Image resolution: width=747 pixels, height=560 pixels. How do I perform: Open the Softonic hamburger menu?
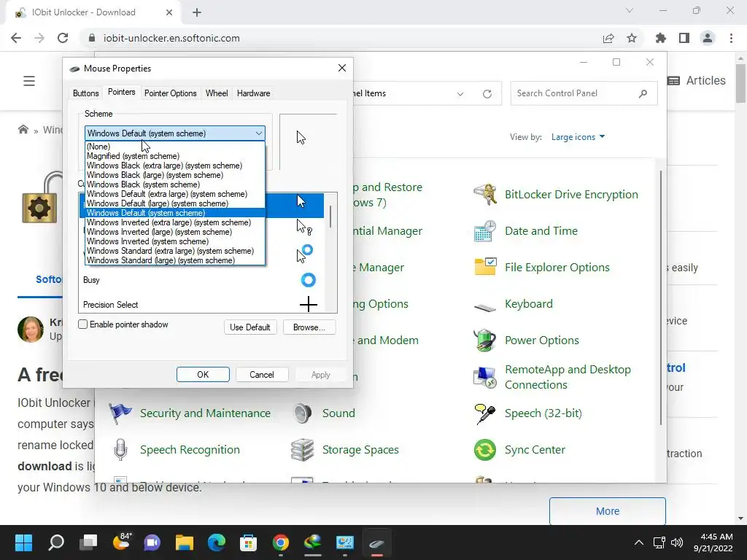coord(29,81)
